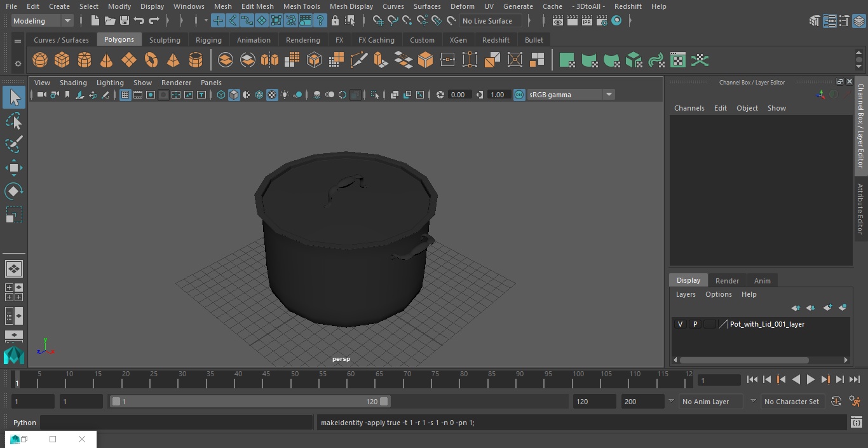Open the Options menu in Layer Editor
868x448 pixels.
pyautogui.click(x=719, y=294)
